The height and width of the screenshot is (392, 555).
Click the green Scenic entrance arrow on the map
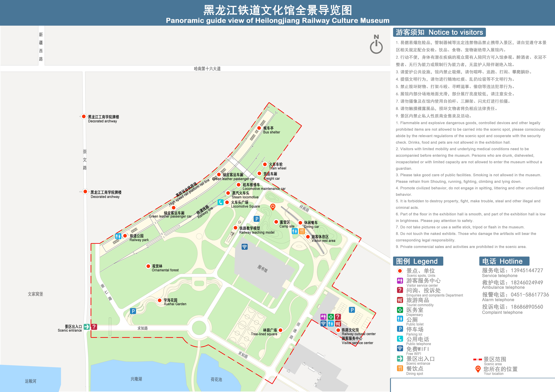click(x=87, y=327)
